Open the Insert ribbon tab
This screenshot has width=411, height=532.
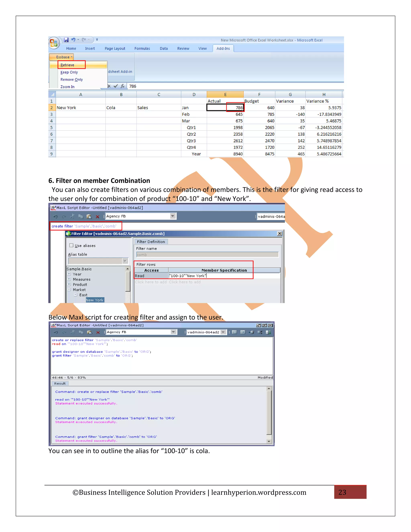(x=90, y=48)
